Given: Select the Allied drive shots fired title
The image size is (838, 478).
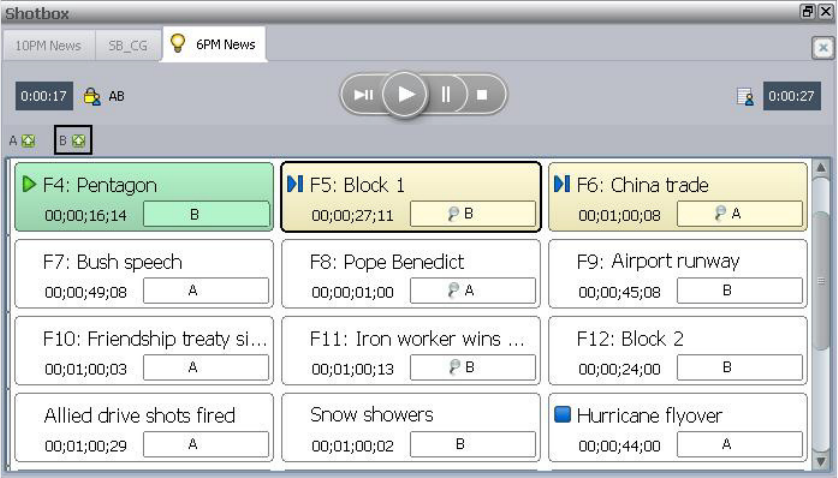Looking at the screenshot, I should pos(139,415).
